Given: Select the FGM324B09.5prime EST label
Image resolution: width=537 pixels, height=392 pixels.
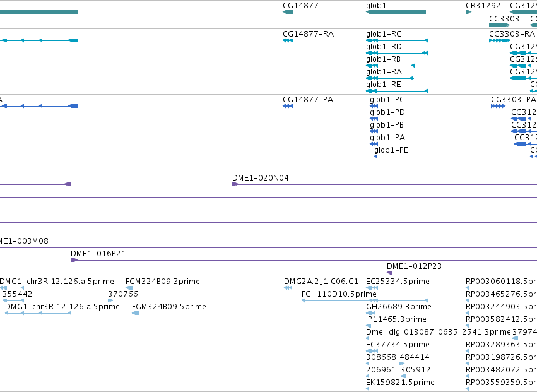Looking at the screenshot, I should click(169, 307).
